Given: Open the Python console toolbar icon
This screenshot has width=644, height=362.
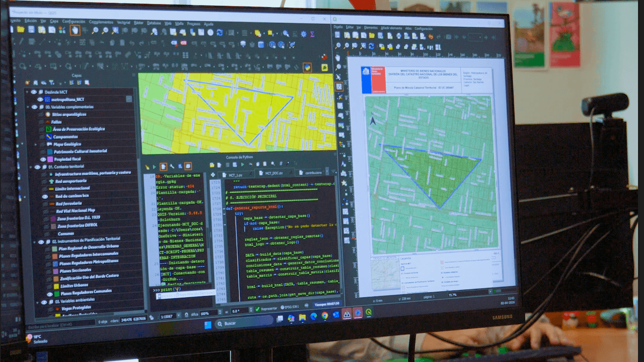Looking at the screenshot, I should coord(307,68).
